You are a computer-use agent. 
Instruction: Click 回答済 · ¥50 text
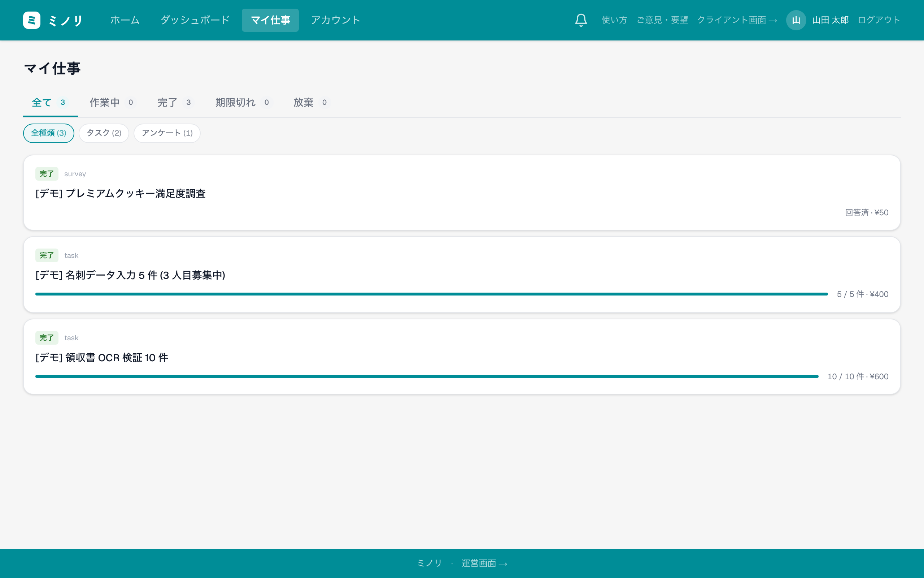[x=866, y=212]
